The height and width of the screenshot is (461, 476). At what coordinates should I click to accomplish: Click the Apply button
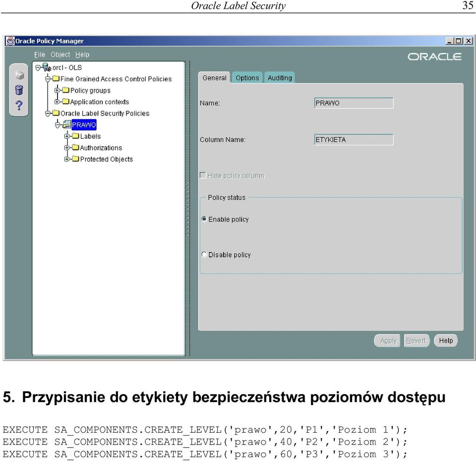(387, 341)
